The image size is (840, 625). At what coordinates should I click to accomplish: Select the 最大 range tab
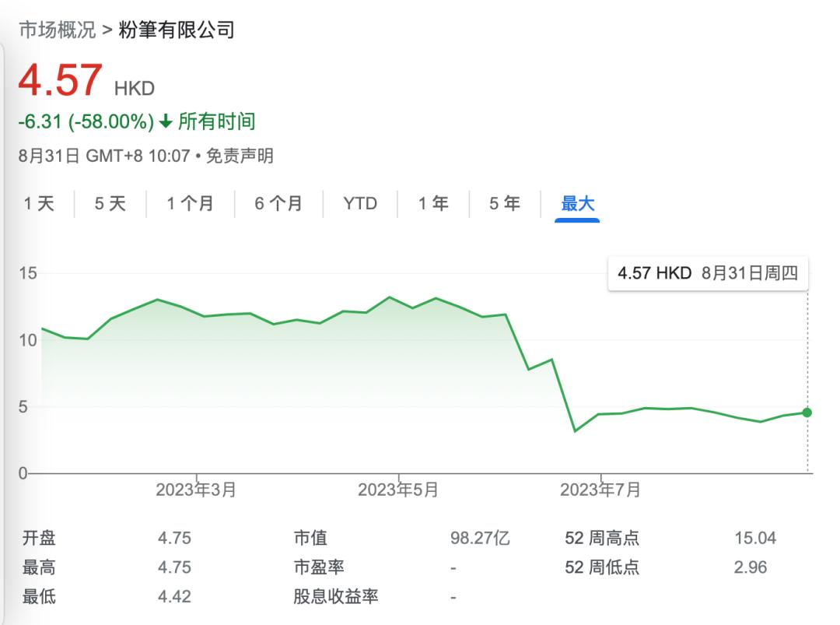[x=577, y=204]
